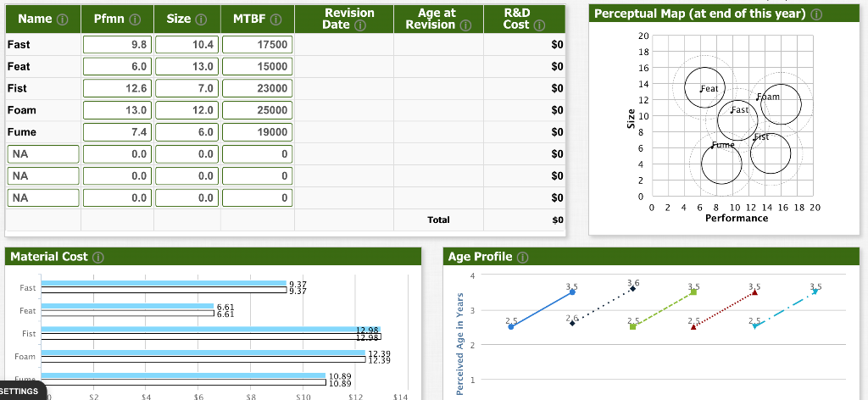
Task: Click the info icon next to Pfmn
Action: [x=133, y=19]
